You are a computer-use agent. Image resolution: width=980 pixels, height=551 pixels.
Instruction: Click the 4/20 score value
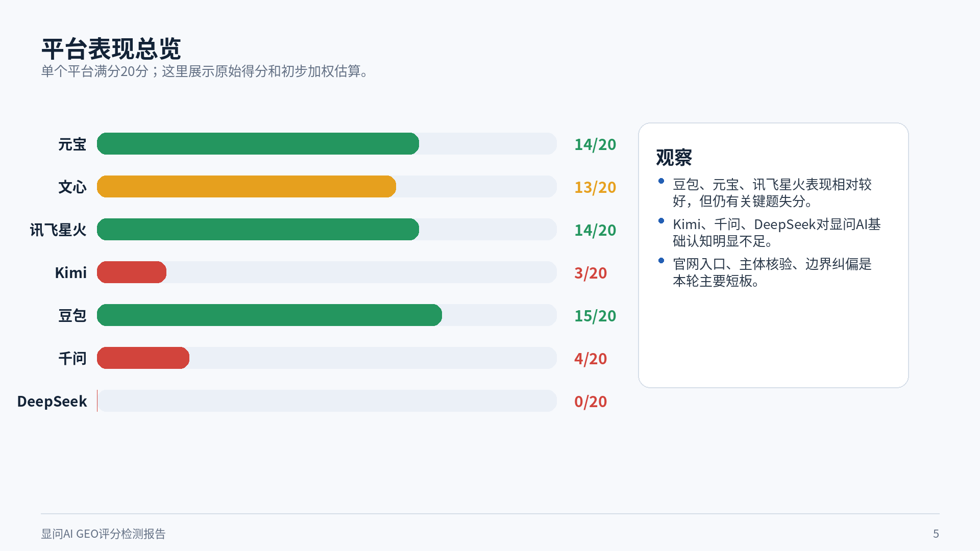591,359
